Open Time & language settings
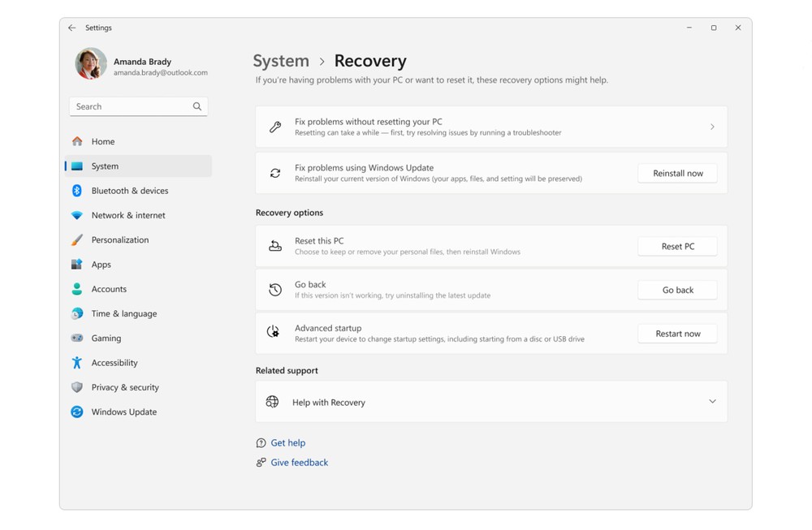 pos(138,313)
